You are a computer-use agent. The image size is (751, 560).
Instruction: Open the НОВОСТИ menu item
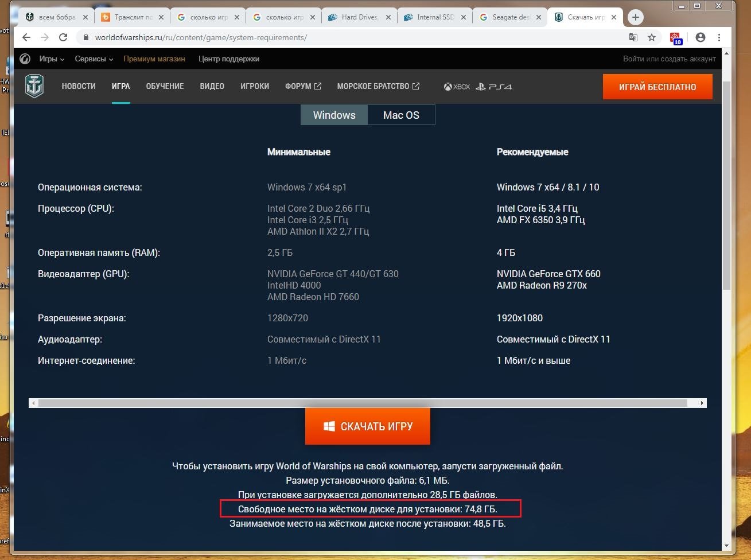coord(79,86)
